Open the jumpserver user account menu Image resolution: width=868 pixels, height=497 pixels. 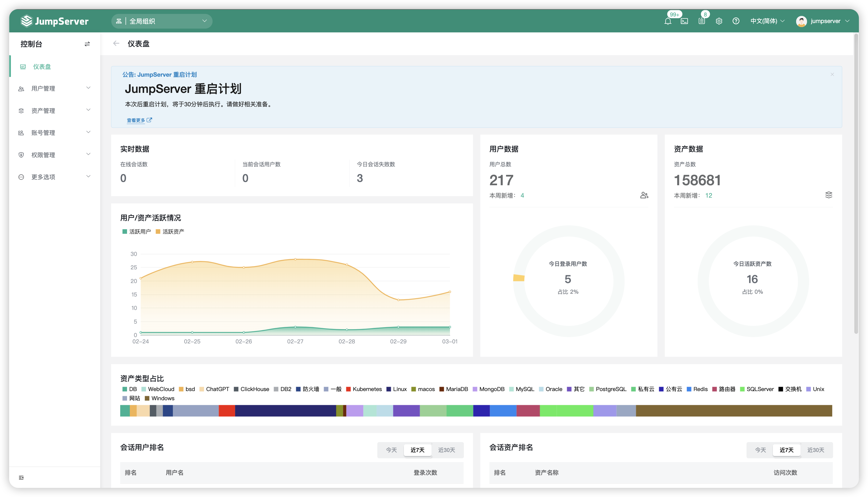pos(823,21)
